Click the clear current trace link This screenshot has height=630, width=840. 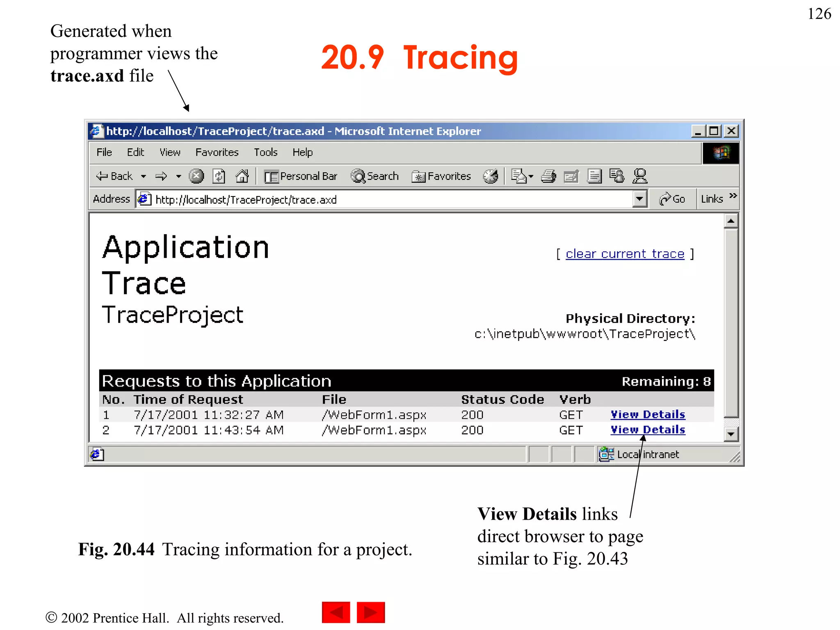tap(625, 254)
